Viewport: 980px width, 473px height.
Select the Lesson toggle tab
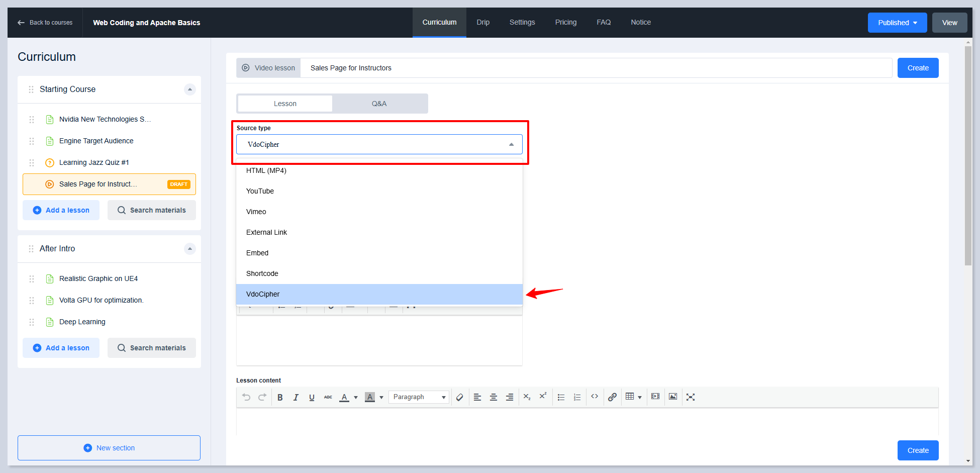click(x=285, y=104)
